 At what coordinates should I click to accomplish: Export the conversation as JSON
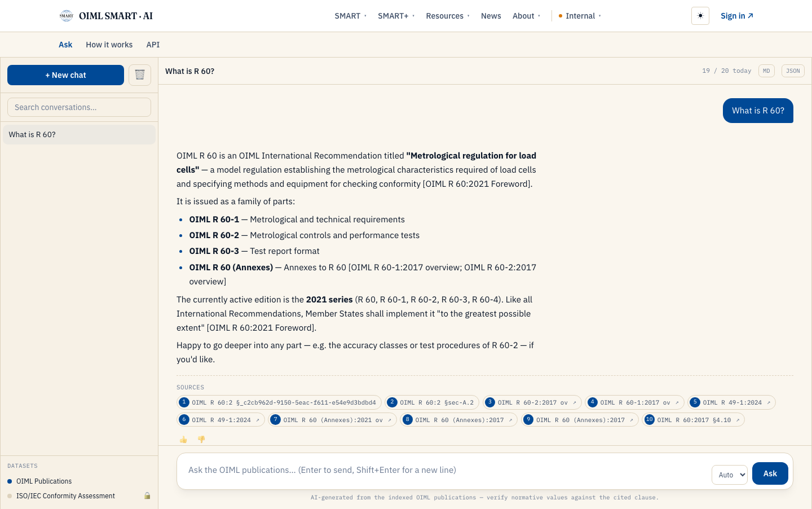[793, 71]
